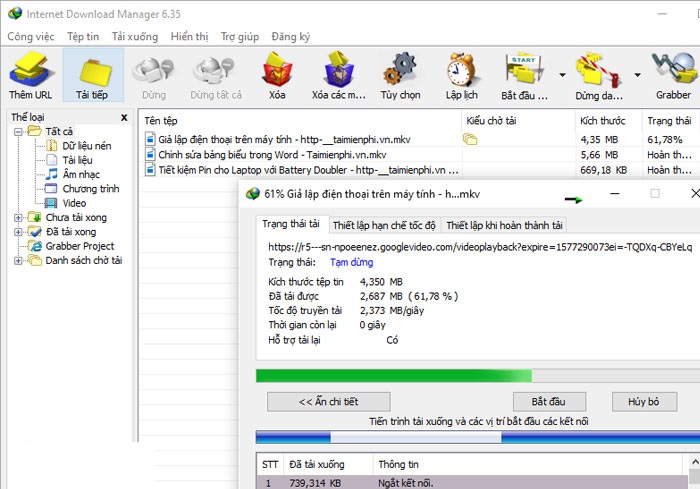The width and height of the screenshot is (700, 489).
Task: Click the Tạm dừng status text
Action: 351,263
